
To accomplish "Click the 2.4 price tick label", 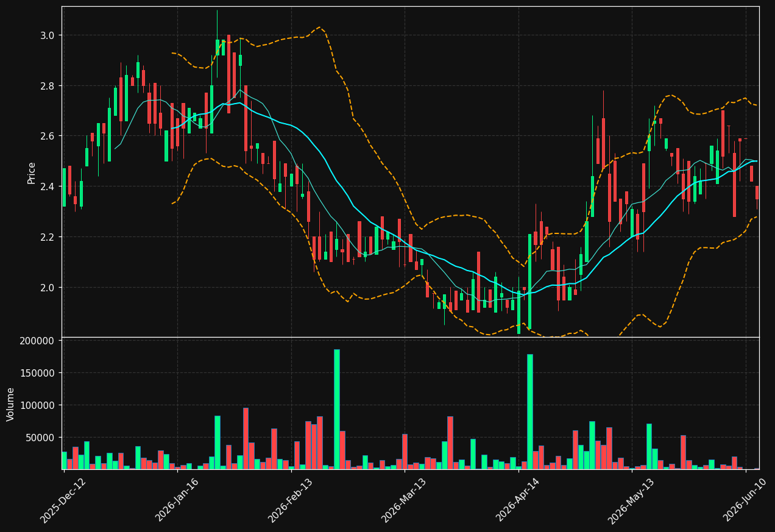I will click(48, 186).
